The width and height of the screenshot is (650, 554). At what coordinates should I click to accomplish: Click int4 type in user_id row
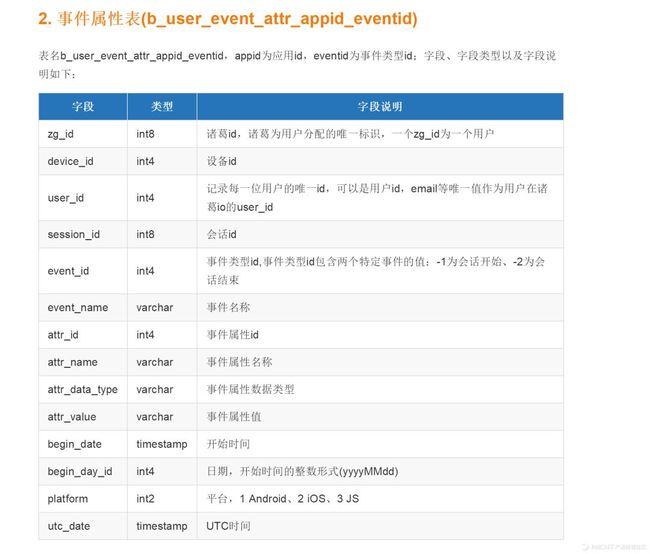coord(145,198)
